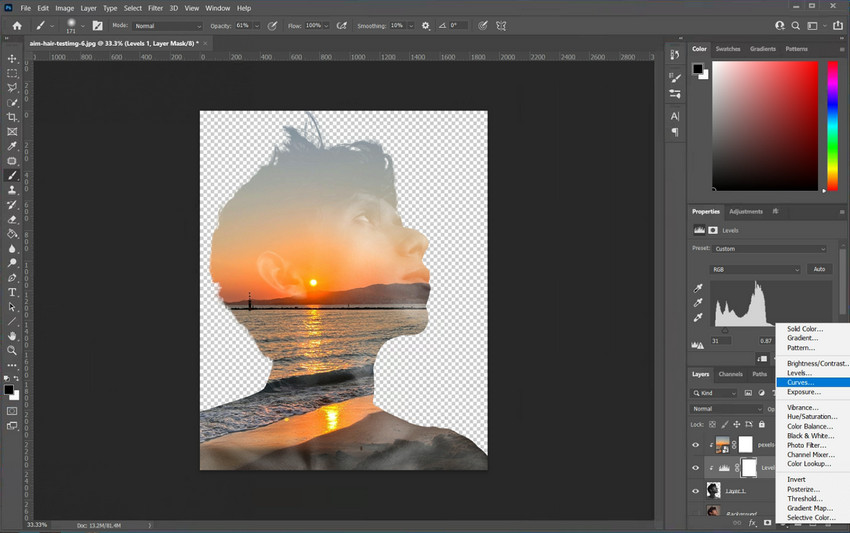Open the layer blend mode Normal dropdown
Viewport: 850px width, 533px height.
[x=726, y=409]
